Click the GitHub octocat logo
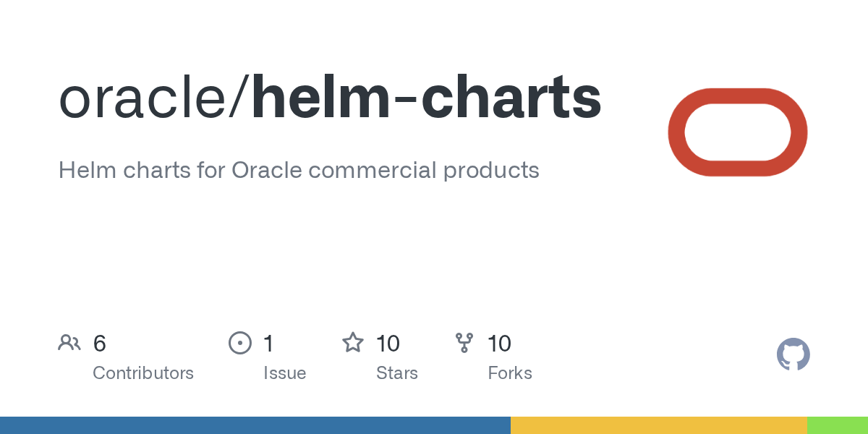868x434 pixels. [x=793, y=354]
